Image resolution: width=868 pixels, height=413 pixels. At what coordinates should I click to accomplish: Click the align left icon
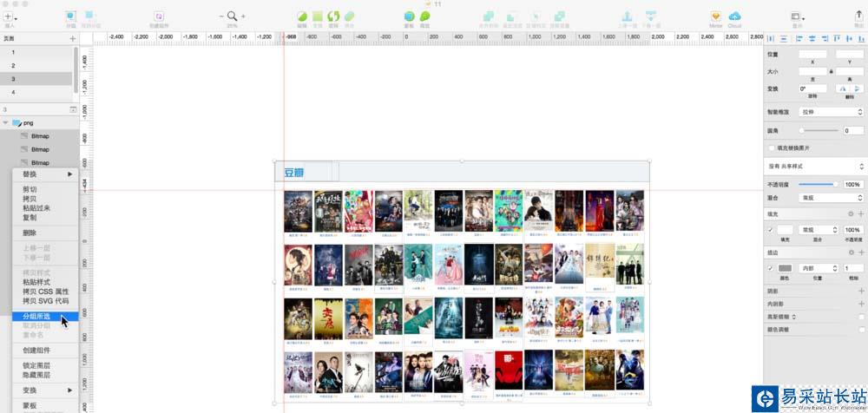click(799, 39)
